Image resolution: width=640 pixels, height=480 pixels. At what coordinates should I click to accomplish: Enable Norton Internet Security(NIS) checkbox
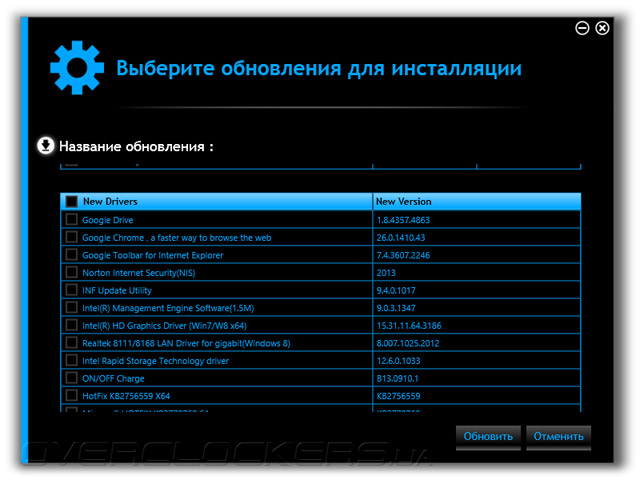[71, 272]
